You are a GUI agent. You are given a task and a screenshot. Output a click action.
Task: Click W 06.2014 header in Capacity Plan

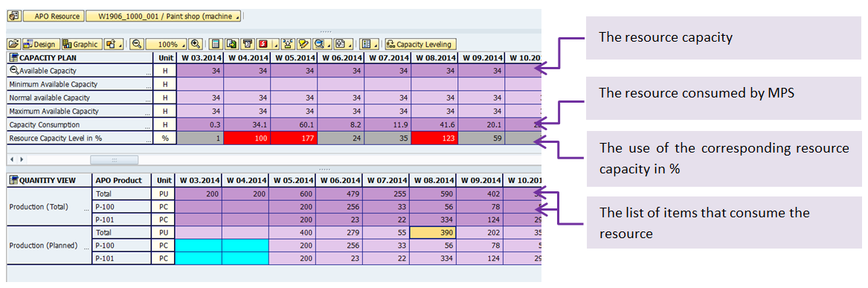tap(341, 57)
